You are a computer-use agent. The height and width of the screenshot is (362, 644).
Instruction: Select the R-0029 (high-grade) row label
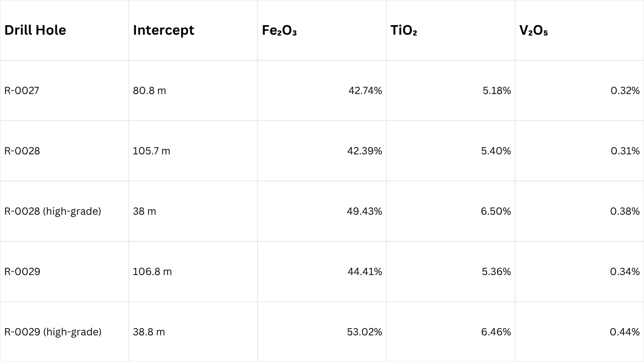[x=53, y=332]
